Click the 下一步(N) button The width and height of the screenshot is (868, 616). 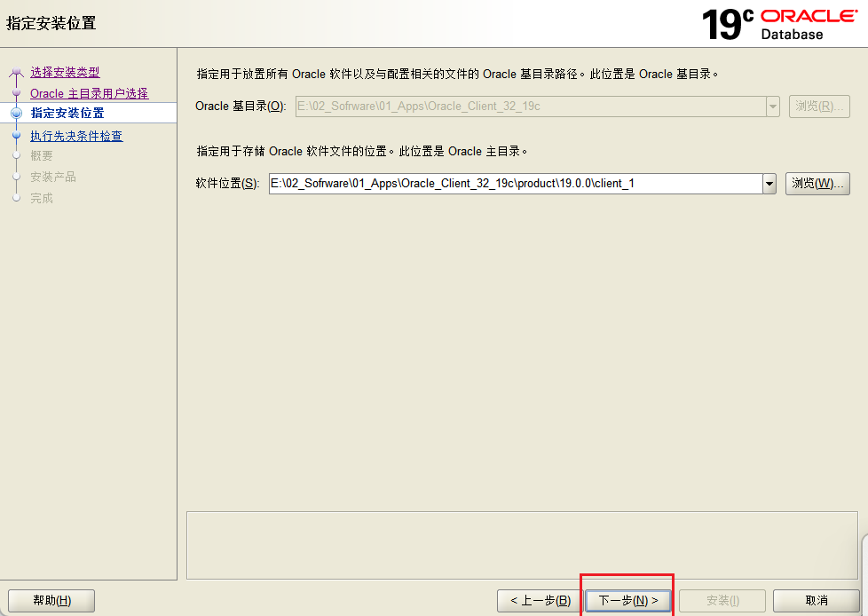click(x=627, y=600)
